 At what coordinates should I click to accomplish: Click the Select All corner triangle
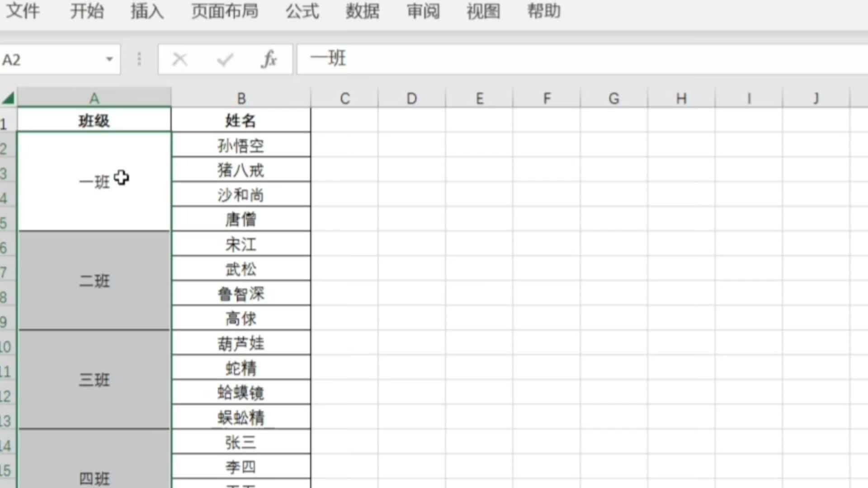pos(8,98)
